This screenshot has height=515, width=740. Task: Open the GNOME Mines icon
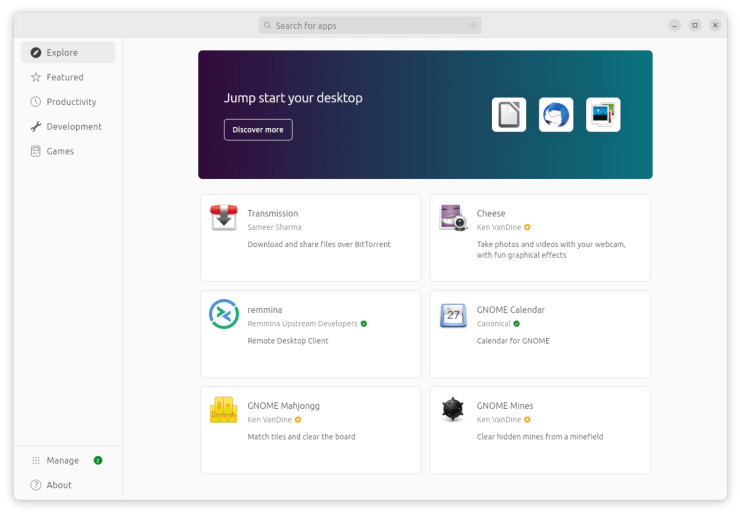[x=453, y=410]
